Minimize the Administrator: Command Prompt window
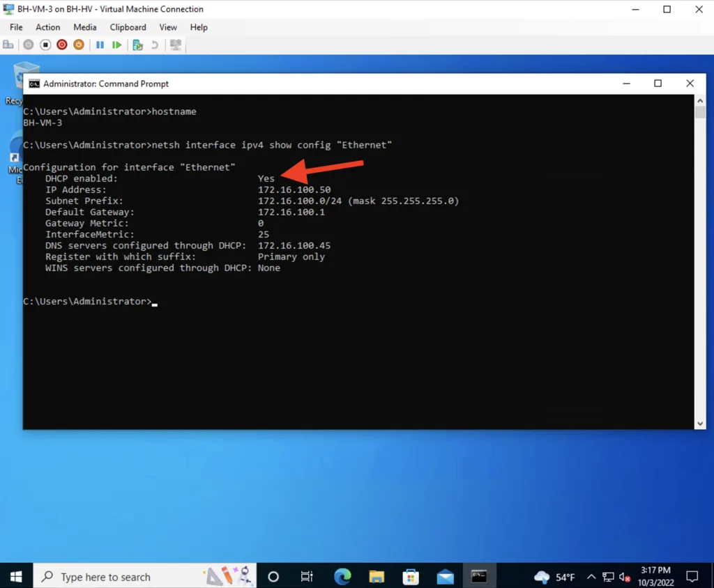Image resolution: width=714 pixels, height=588 pixels. click(627, 84)
